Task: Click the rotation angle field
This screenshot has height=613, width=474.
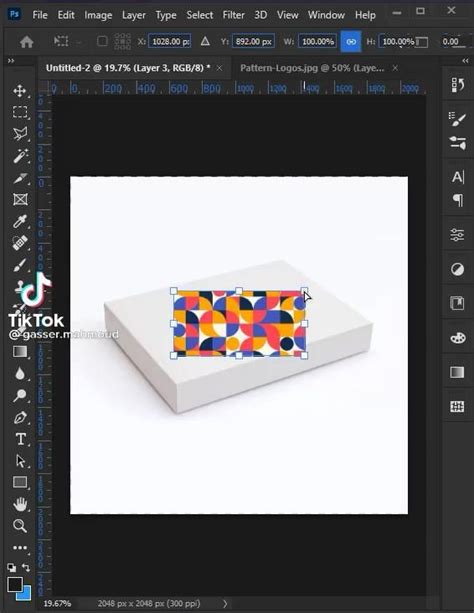Action: 453,41
